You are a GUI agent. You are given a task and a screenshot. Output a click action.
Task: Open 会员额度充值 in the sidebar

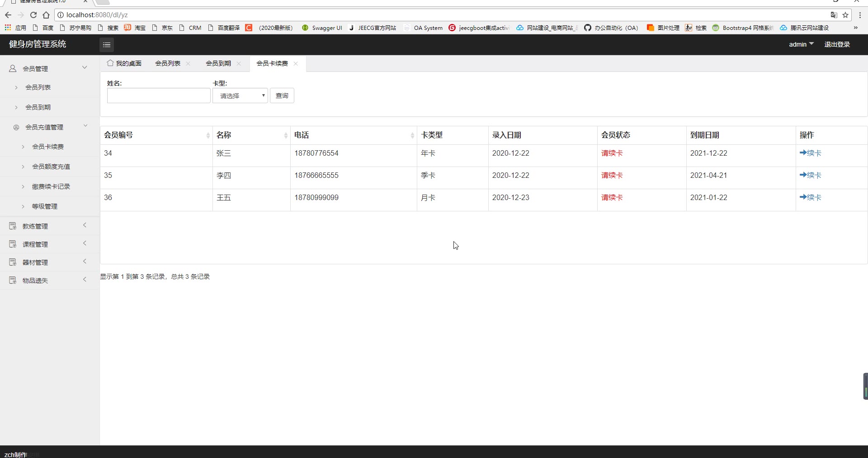click(51, 167)
